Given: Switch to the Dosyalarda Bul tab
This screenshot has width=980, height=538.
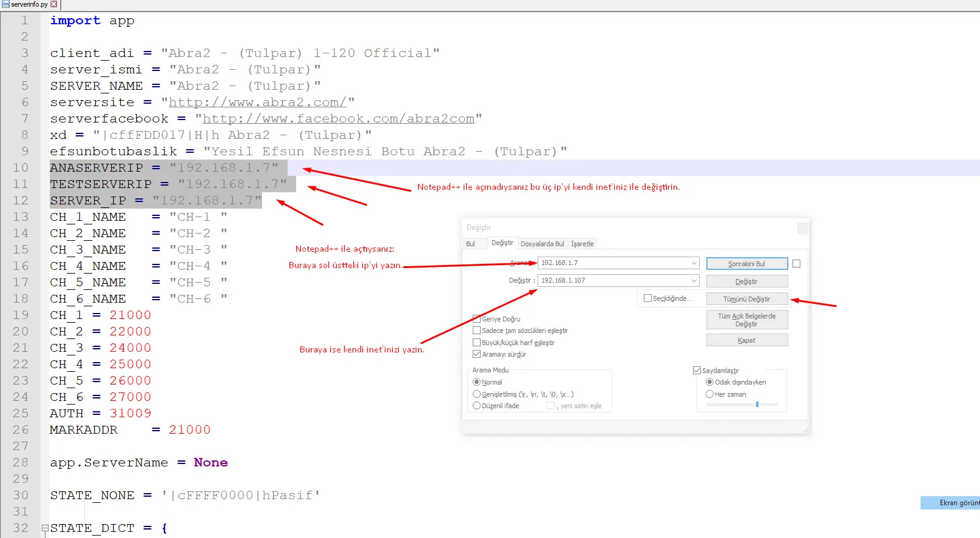Looking at the screenshot, I should pos(542,244).
